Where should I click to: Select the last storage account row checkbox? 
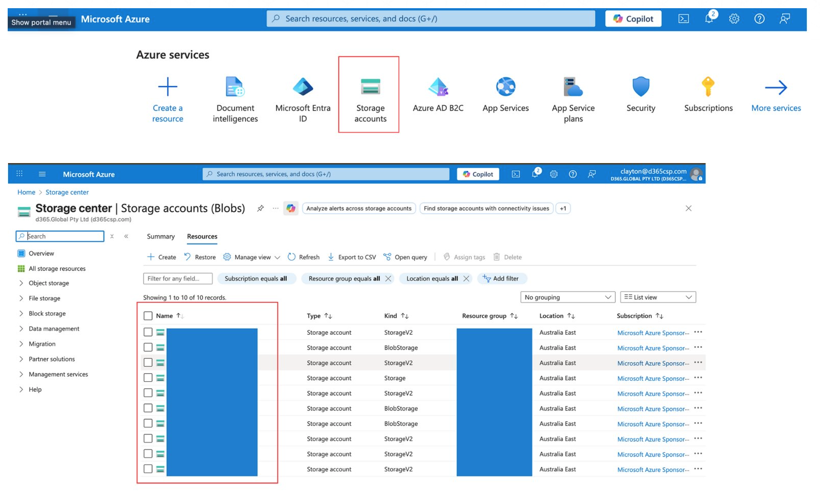[148, 469]
